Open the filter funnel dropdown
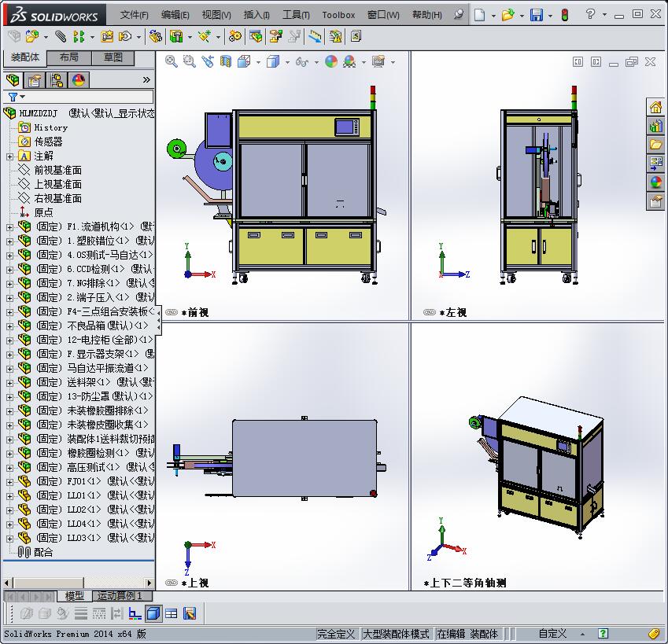The image size is (668, 644). [x=17, y=97]
